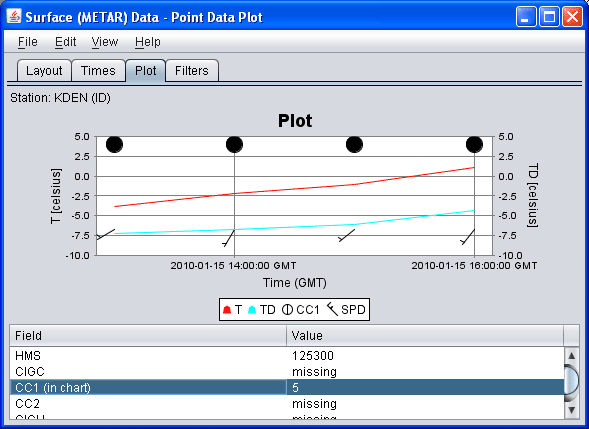This screenshot has height=429, width=589.
Task: Click the table scrollbar thumb
Action: [x=571, y=380]
